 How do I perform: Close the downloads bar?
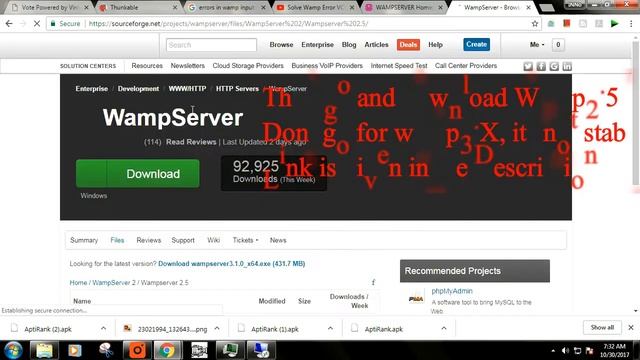(x=631, y=327)
